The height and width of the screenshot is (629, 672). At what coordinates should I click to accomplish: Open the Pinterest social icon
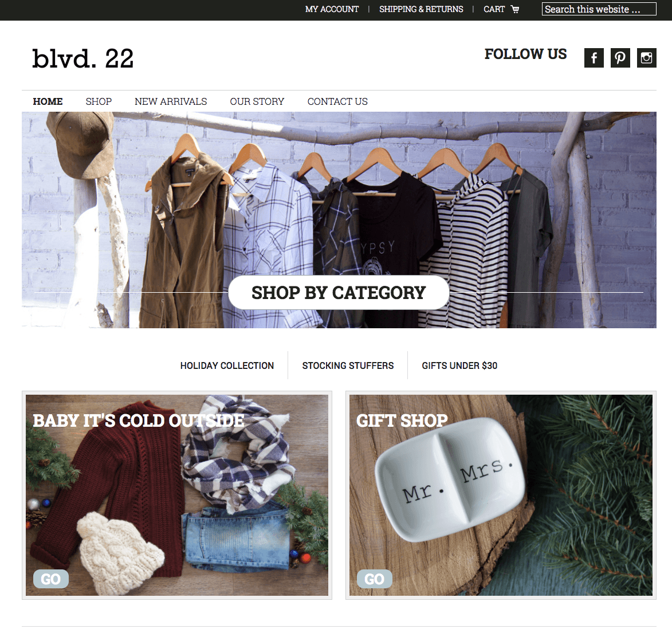tap(620, 58)
